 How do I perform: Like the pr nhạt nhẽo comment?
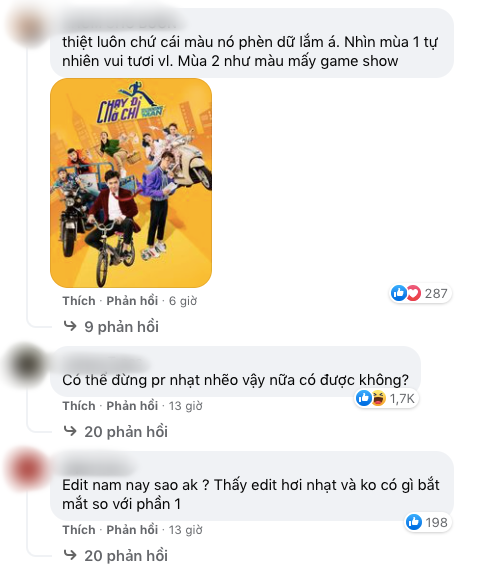click(x=79, y=406)
